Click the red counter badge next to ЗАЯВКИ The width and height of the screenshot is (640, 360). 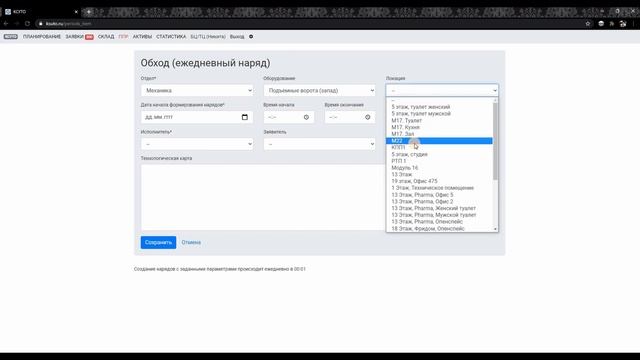coord(89,37)
